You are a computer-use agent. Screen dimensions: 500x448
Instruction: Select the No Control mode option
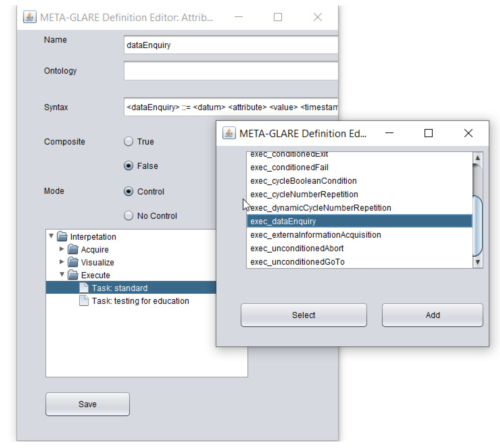pyautogui.click(x=128, y=216)
